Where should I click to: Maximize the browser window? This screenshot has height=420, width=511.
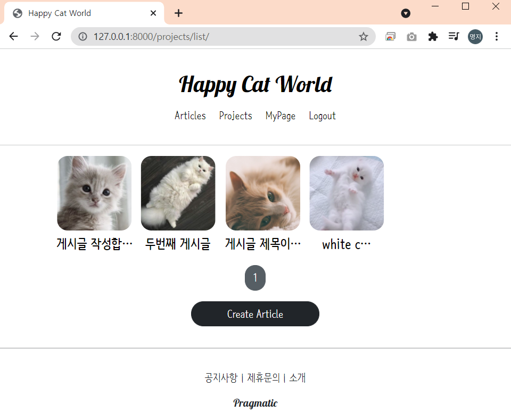pyautogui.click(x=465, y=6)
